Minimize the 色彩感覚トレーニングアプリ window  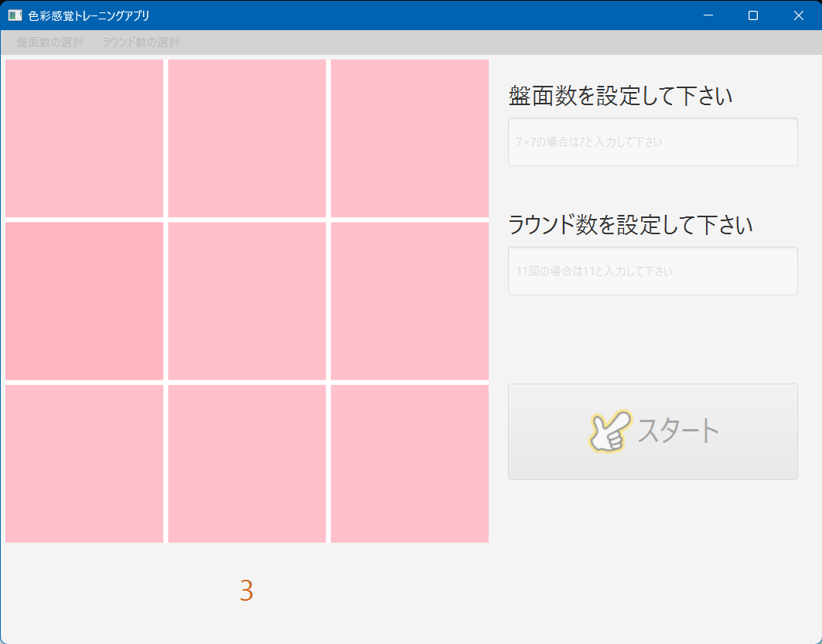tap(708, 15)
